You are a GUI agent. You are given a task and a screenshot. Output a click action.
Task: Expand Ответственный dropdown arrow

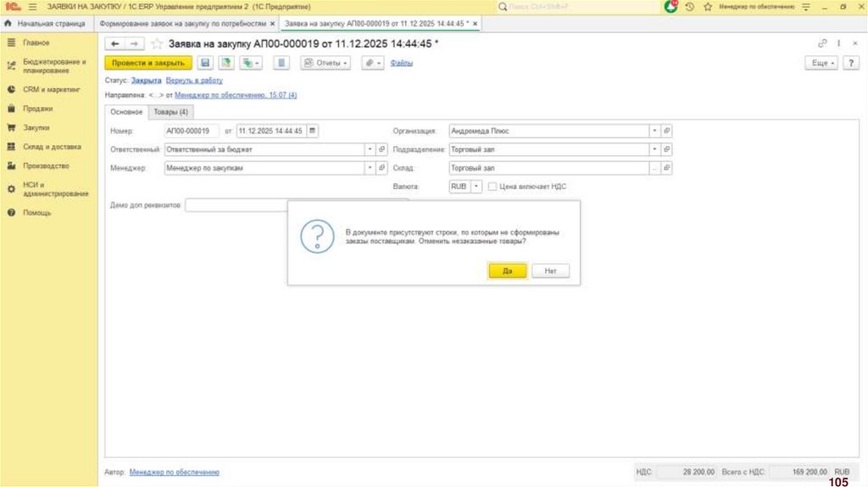point(370,149)
